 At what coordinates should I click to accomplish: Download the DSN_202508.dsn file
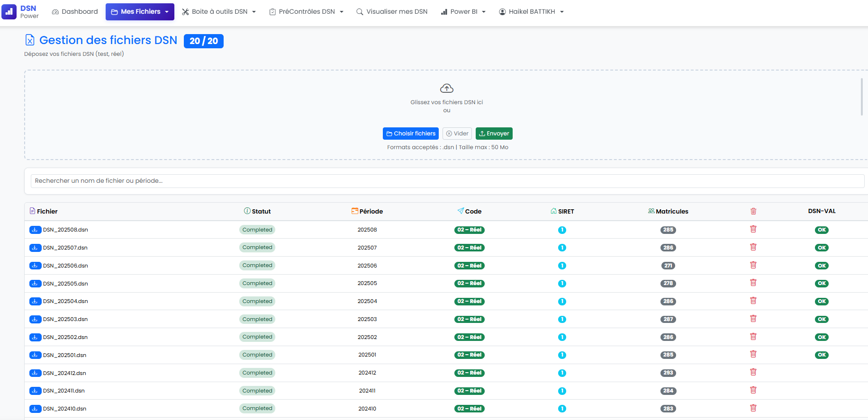[35, 230]
